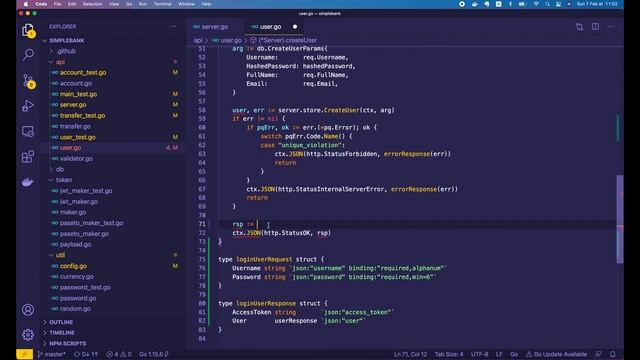Open the Remote Explorer icon
Viewport: 640px width, 360px height.
click(28, 131)
